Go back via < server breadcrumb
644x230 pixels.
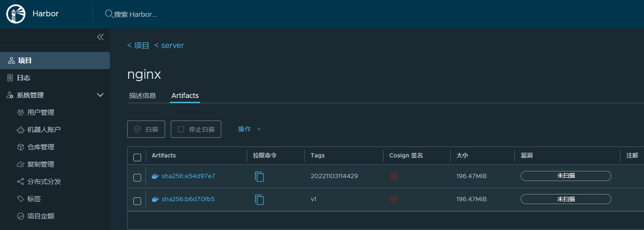[169, 45]
